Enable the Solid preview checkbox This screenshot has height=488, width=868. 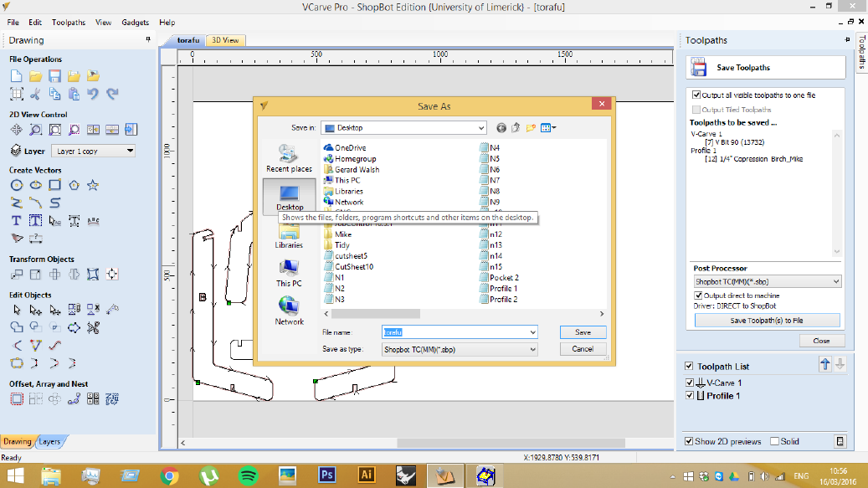775,441
